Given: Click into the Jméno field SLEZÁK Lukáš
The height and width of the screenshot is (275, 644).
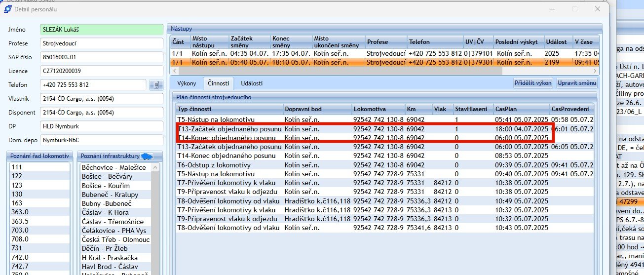Looking at the screenshot, I should 101,30.
